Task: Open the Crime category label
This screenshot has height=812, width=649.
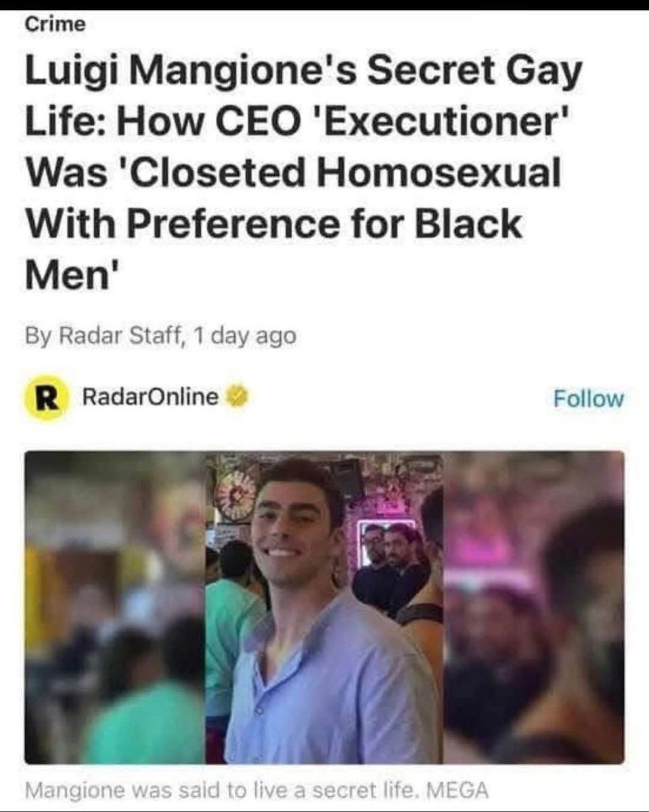Action: [x=56, y=24]
